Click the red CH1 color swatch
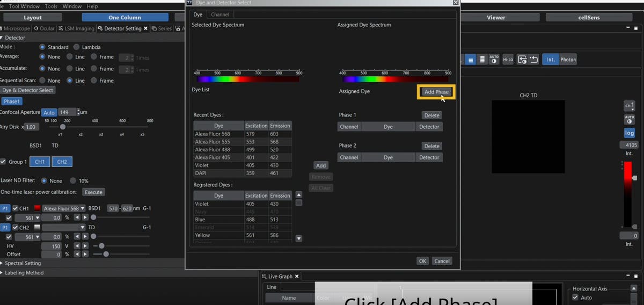Viewport: 644px width, 305px height. [x=38, y=208]
